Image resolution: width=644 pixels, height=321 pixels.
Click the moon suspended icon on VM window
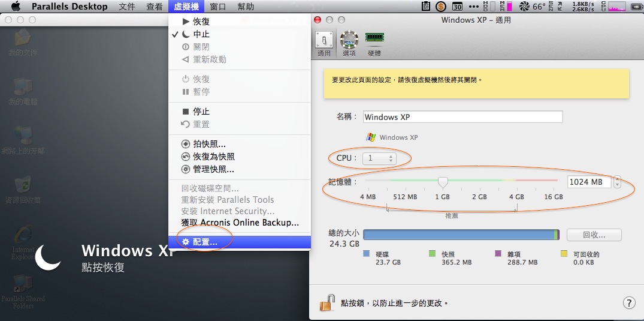click(x=48, y=257)
